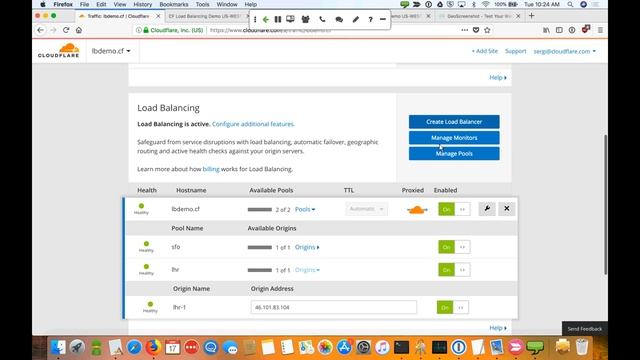The image size is (640, 360).
Task: Click the green arrow in floating toolbar
Action: [x=265, y=19]
